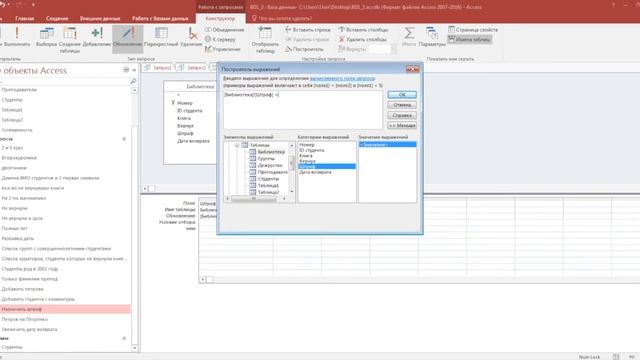Select the Конструктор ribbon tab
Image resolution: width=640 pixels, height=360 pixels.
click(220, 18)
